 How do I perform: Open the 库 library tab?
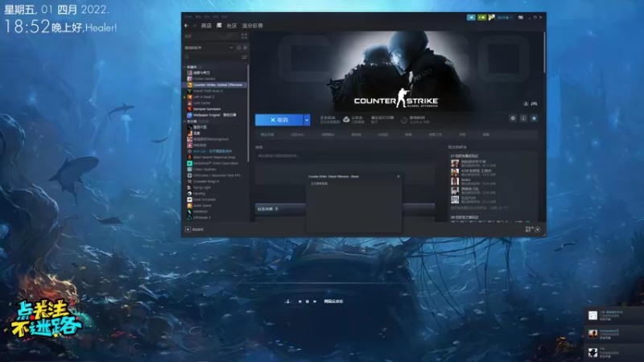219,26
